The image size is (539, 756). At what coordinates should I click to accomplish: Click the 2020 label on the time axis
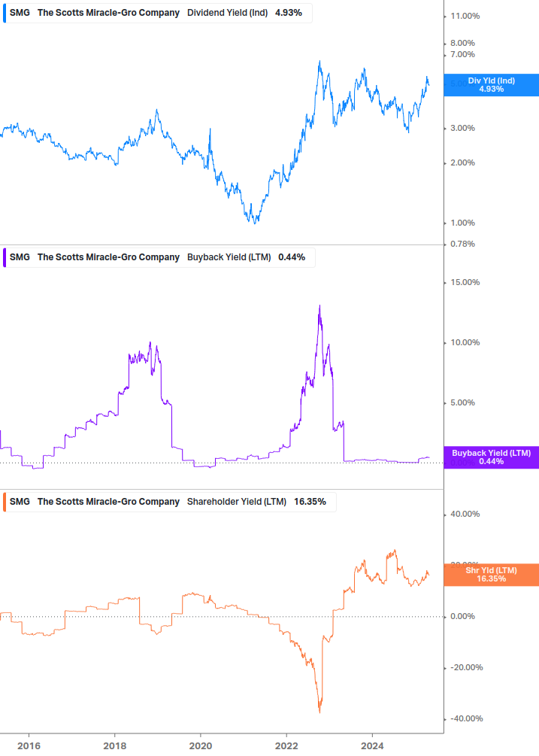(201, 746)
